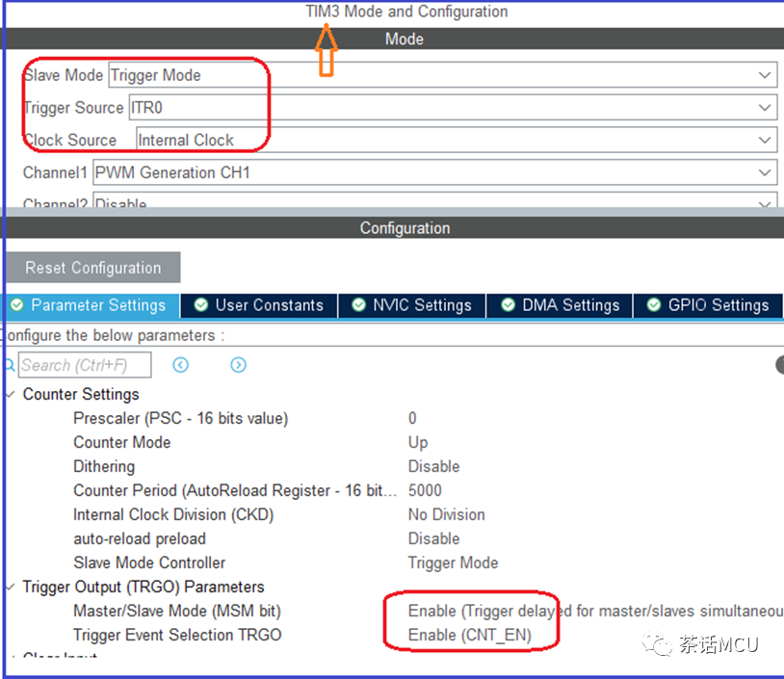Open the Trigger Source ITR0 dropdown
Screen dimensions: 784x679
[x=453, y=108]
